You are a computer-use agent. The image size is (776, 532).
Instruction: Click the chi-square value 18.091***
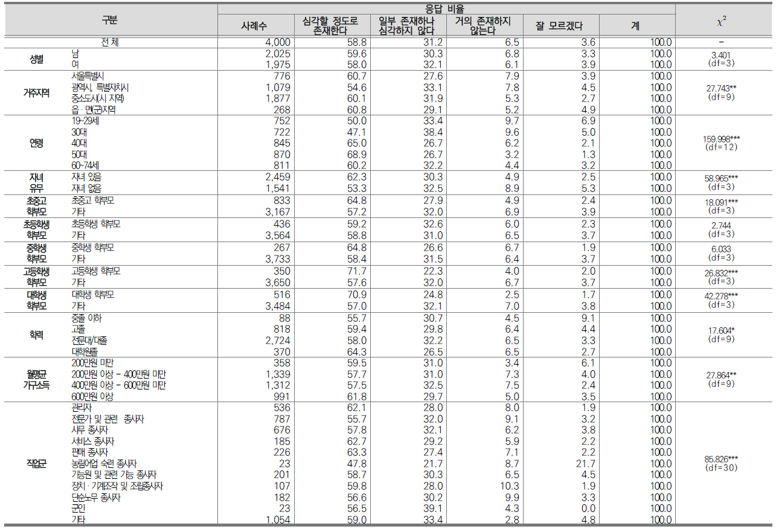point(722,203)
